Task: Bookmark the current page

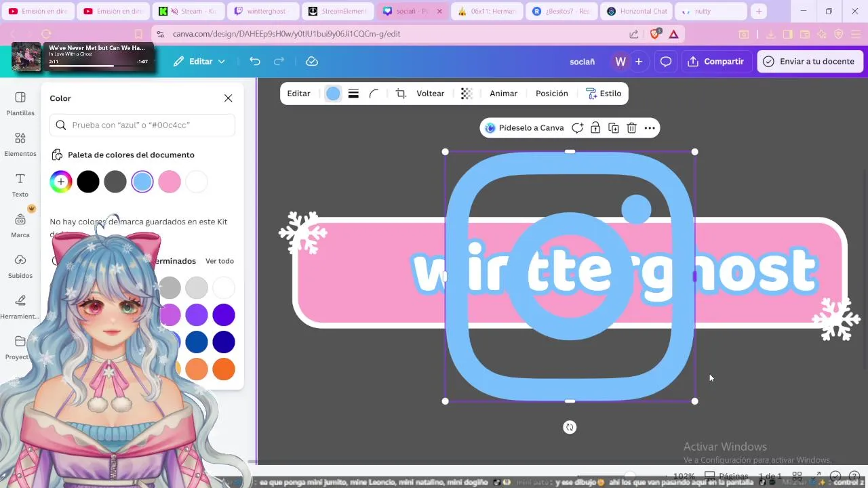Action: [x=138, y=34]
